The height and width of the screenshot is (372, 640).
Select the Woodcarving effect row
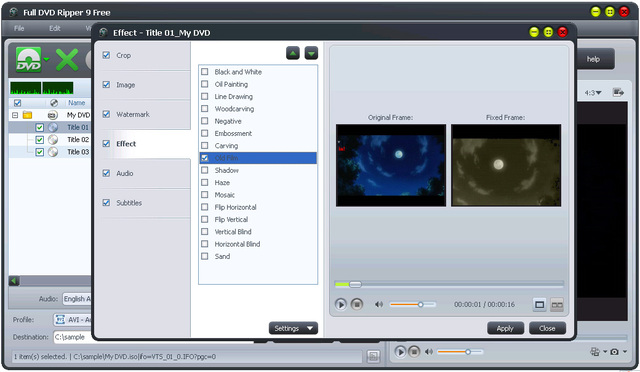tap(258, 109)
